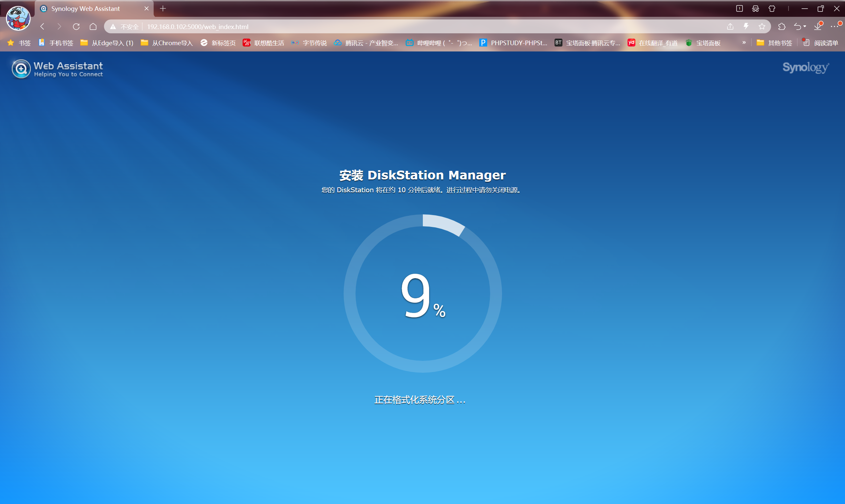Expand the hidden bookmarks chevron

pyautogui.click(x=744, y=43)
